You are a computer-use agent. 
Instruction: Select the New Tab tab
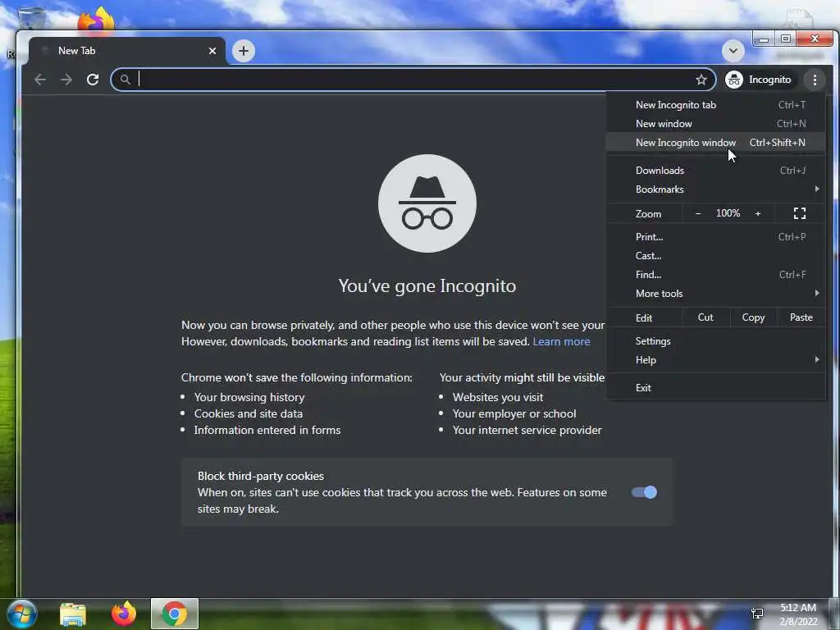click(x=126, y=51)
